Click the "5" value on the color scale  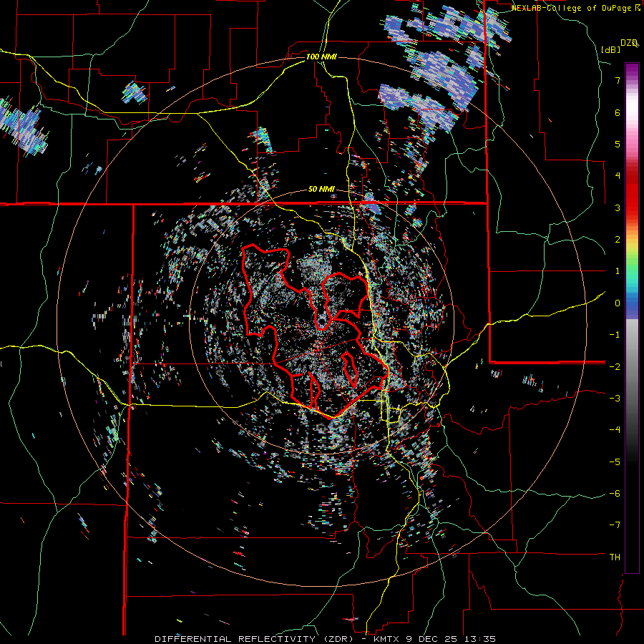click(618, 144)
